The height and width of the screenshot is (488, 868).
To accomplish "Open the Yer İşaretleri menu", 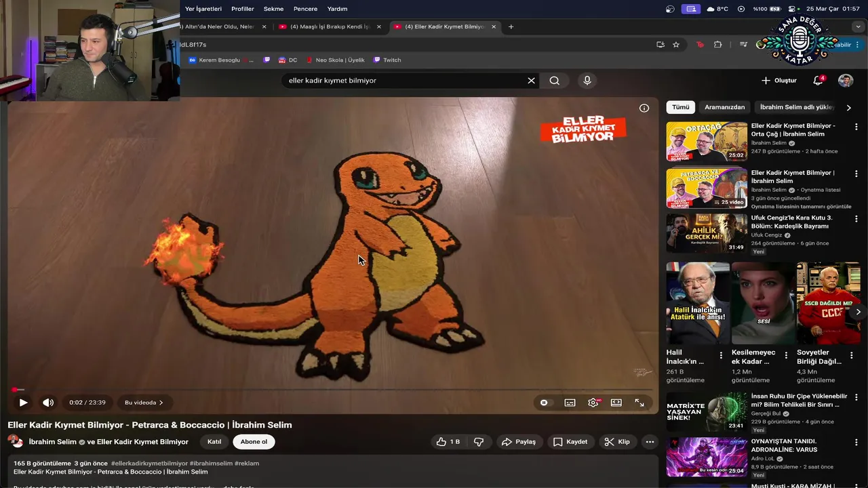I will pyautogui.click(x=203, y=9).
